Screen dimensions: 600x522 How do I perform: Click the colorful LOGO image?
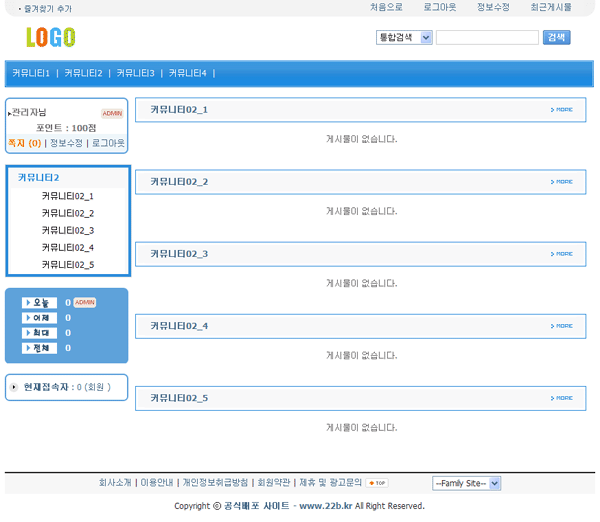(x=50, y=38)
